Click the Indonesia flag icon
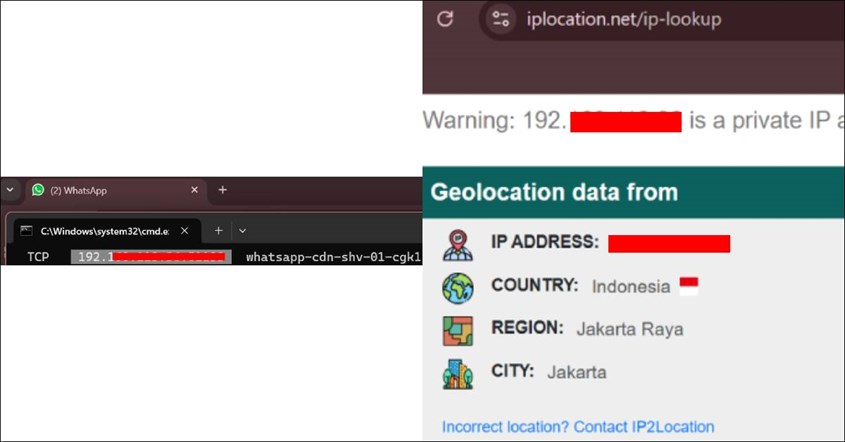This screenshot has width=845, height=442. coord(689,286)
